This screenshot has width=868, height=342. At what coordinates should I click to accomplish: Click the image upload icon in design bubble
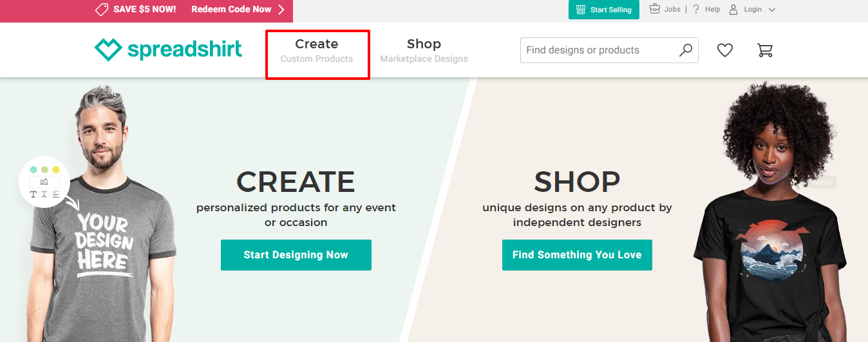44,182
